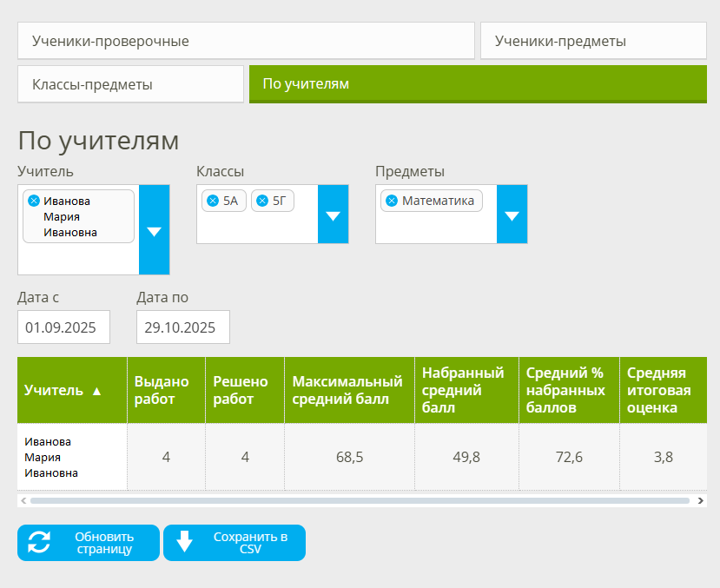Open the Учитель dropdown
720x588 pixels.
pyautogui.click(x=154, y=230)
